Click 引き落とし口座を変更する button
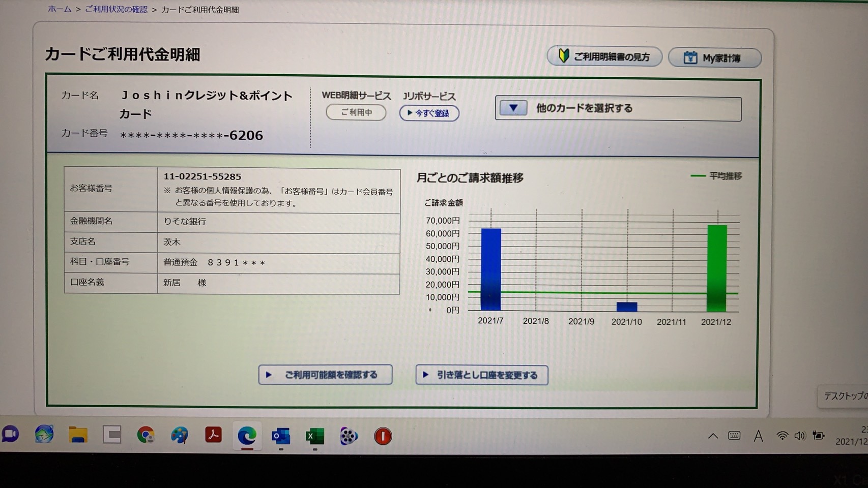868x488 pixels. coord(481,375)
